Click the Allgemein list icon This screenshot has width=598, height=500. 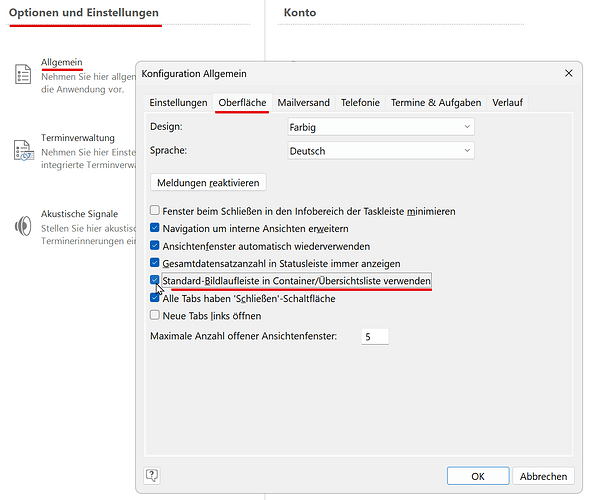[x=23, y=74]
